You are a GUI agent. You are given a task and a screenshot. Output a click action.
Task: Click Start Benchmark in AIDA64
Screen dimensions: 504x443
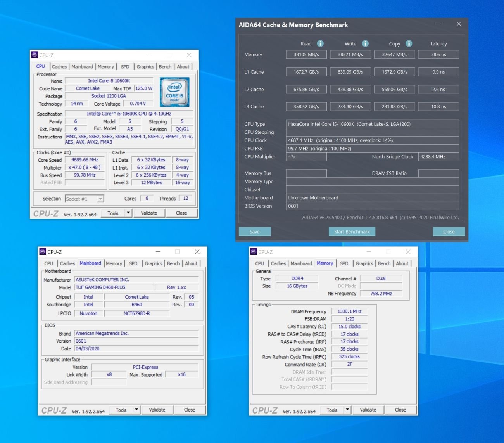point(352,232)
